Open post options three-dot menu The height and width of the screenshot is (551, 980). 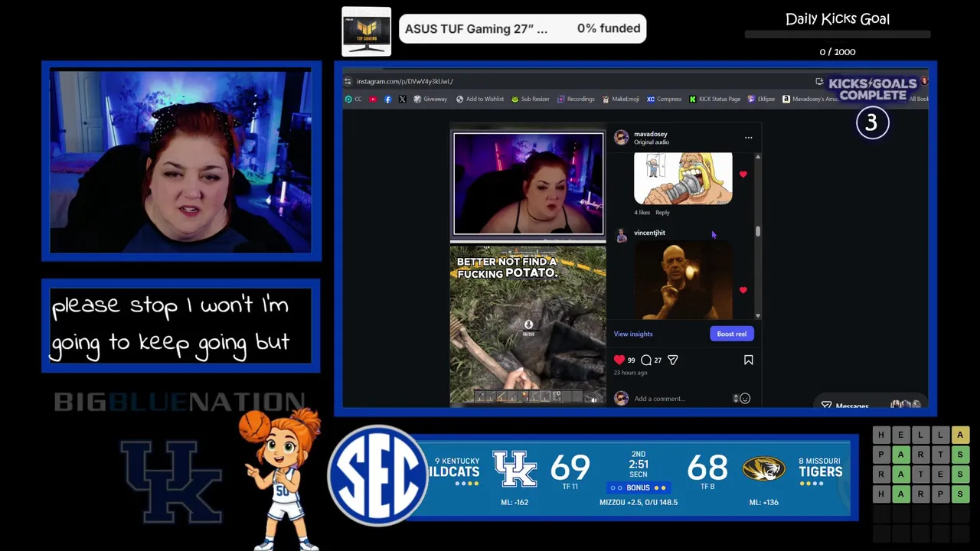748,138
